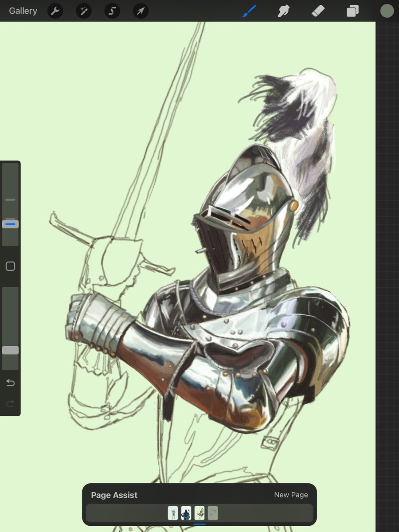Switch to the Eraser tool

317,11
